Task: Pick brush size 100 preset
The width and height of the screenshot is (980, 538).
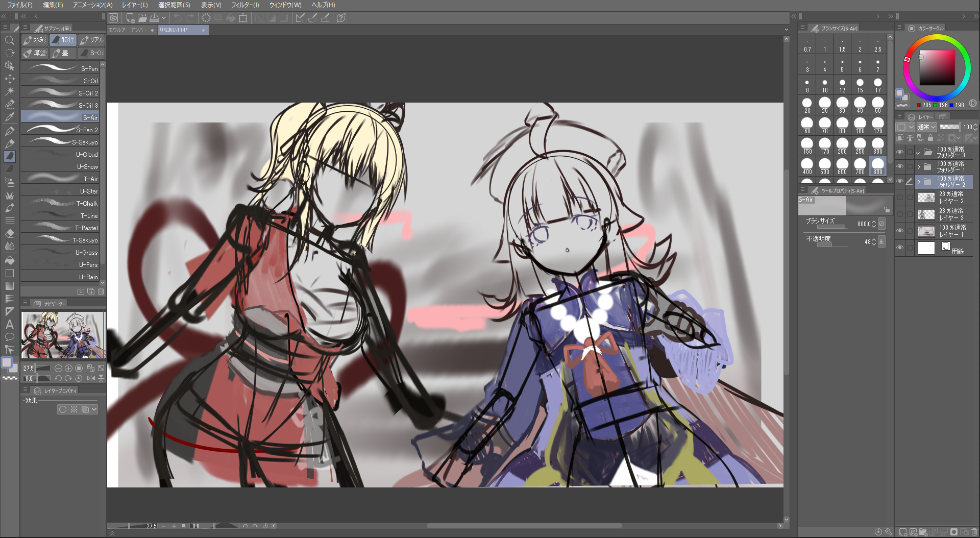Action: click(860, 125)
